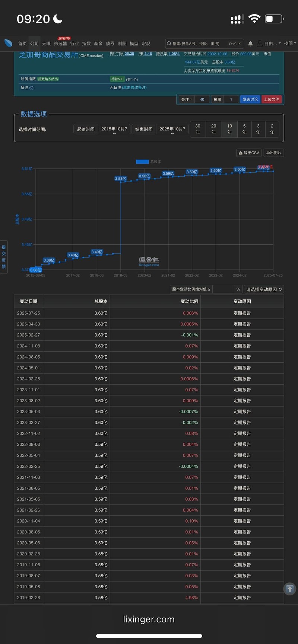Select the 2022-11-02 date cell
Screen dimensions: 298x644
click(x=28, y=433)
